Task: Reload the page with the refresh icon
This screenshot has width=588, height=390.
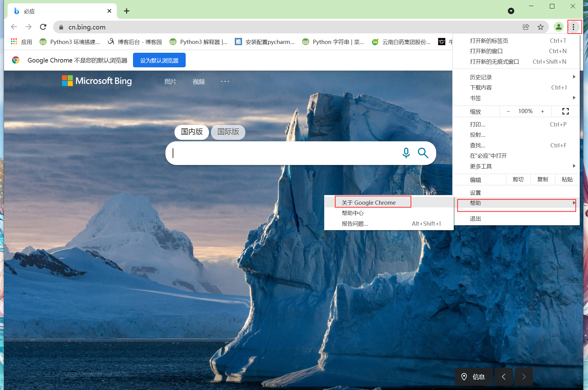Action: [43, 27]
